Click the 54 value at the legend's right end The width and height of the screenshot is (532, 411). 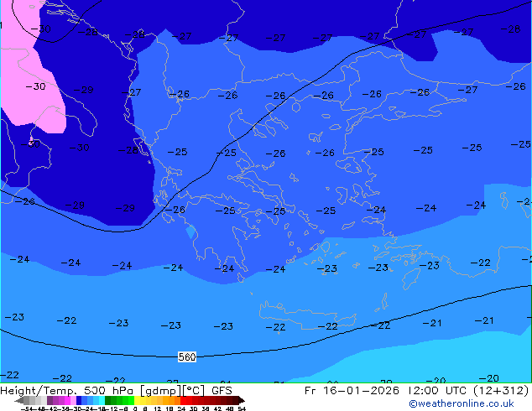pos(242,409)
